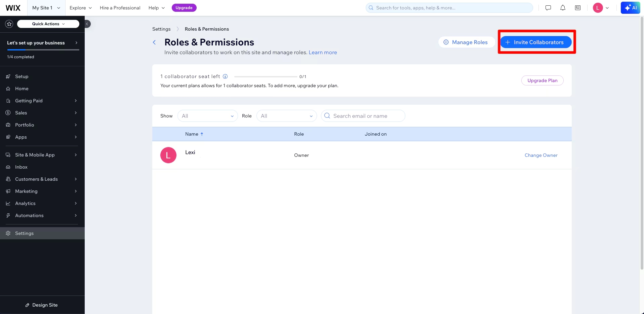Collapse the sidebar with arrow button
The width and height of the screenshot is (644, 314).
[87, 24]
